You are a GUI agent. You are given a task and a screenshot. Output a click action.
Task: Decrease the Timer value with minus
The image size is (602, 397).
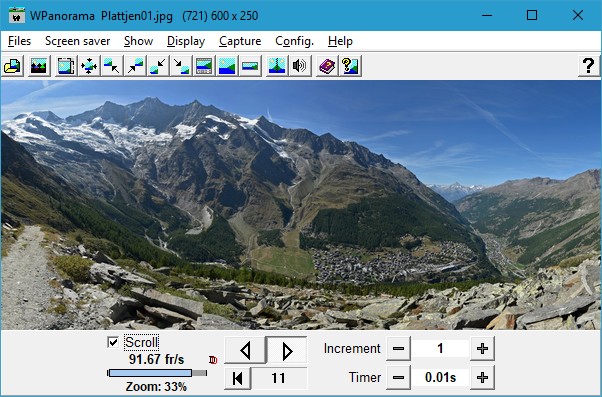398,377
